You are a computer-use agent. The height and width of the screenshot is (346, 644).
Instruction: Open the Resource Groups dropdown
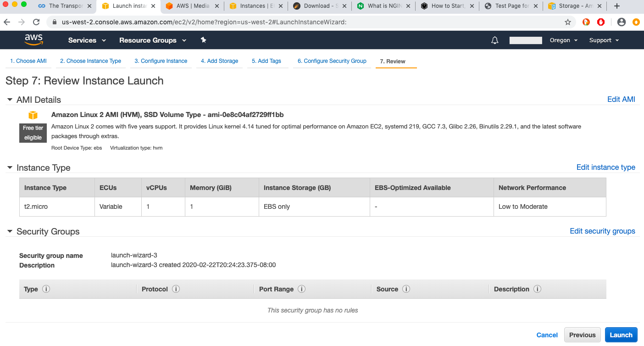click(x=153, y=40)
